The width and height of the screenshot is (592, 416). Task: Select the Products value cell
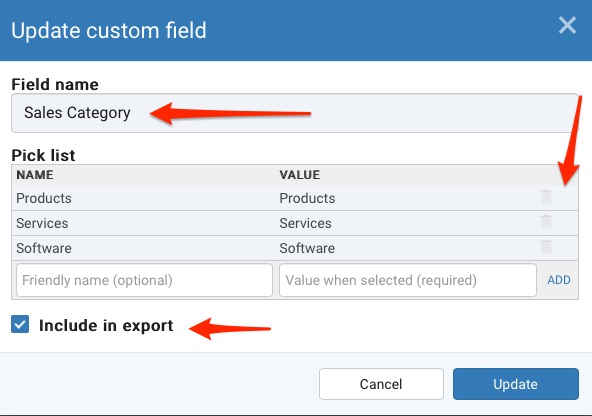[x=307, y=198]
